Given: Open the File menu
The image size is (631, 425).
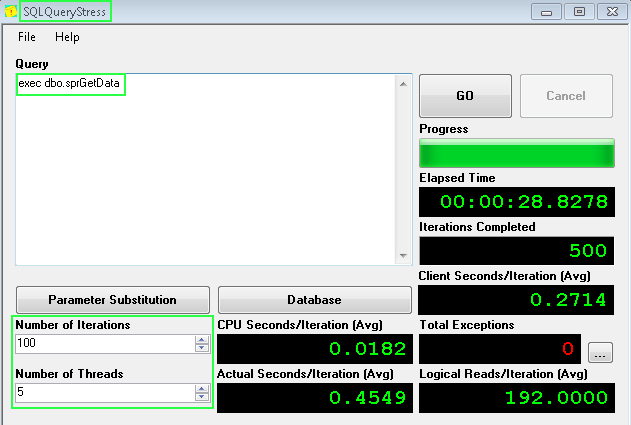Looking at the screenshot, I should tap(27, 37).
